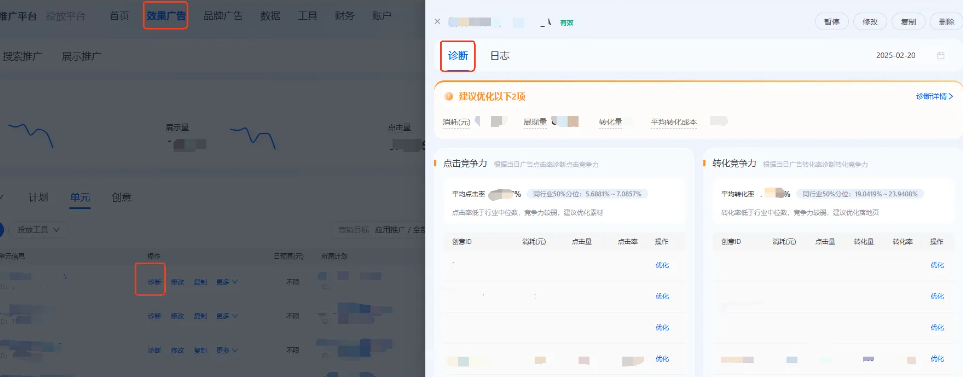Click 优化 in third row of 点击竞争力 table
The height and width of the screenshot is (377, 963).
coord(662,327)
